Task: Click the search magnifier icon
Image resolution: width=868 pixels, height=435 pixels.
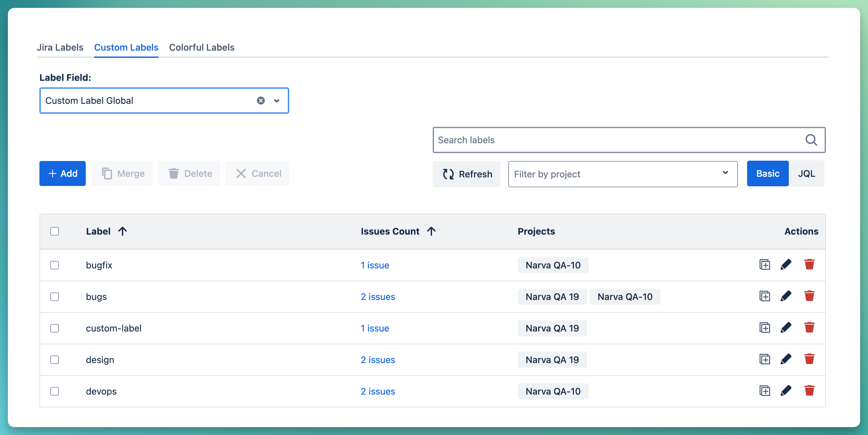Action: point(811,140)
